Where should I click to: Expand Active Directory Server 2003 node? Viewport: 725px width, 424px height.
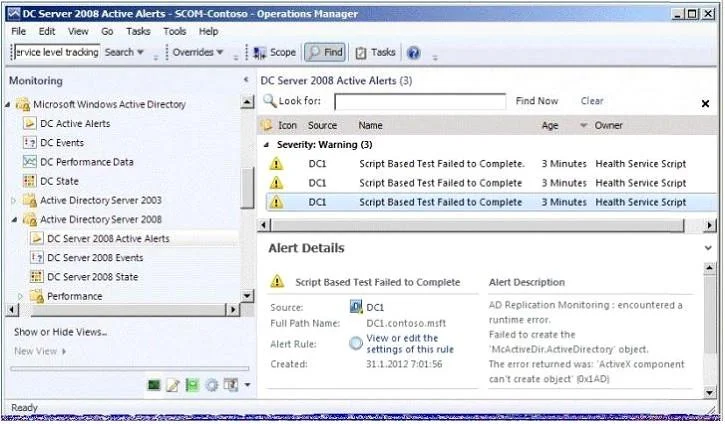tap(14, 200)
